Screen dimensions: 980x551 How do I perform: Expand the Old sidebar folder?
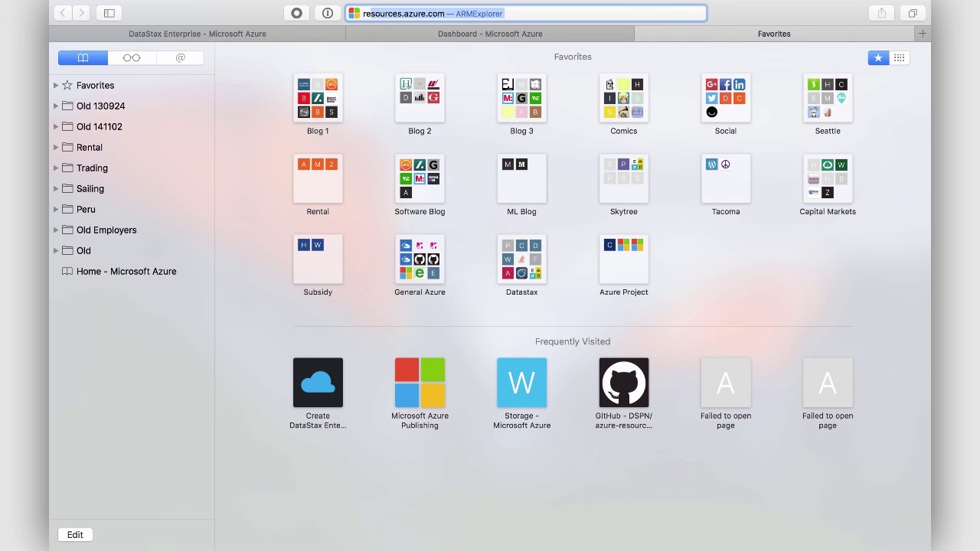pyautogui.click(x=56, y=250)
